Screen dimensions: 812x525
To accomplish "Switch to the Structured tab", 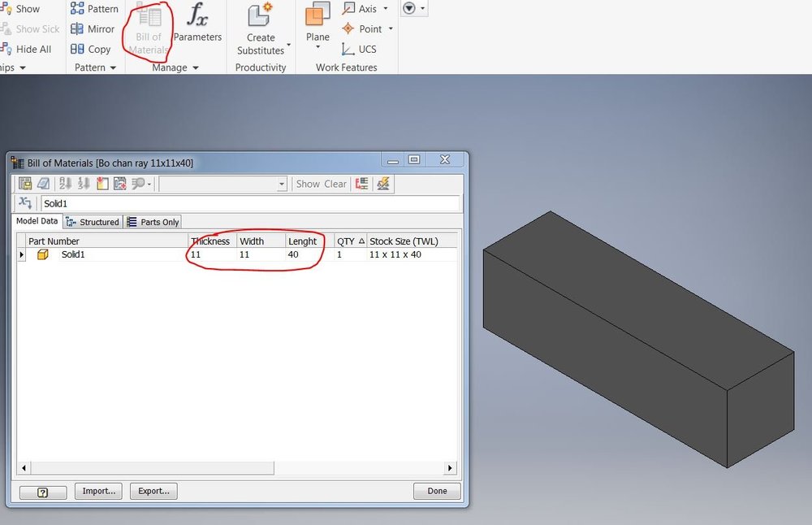I will tap(93, 222).
